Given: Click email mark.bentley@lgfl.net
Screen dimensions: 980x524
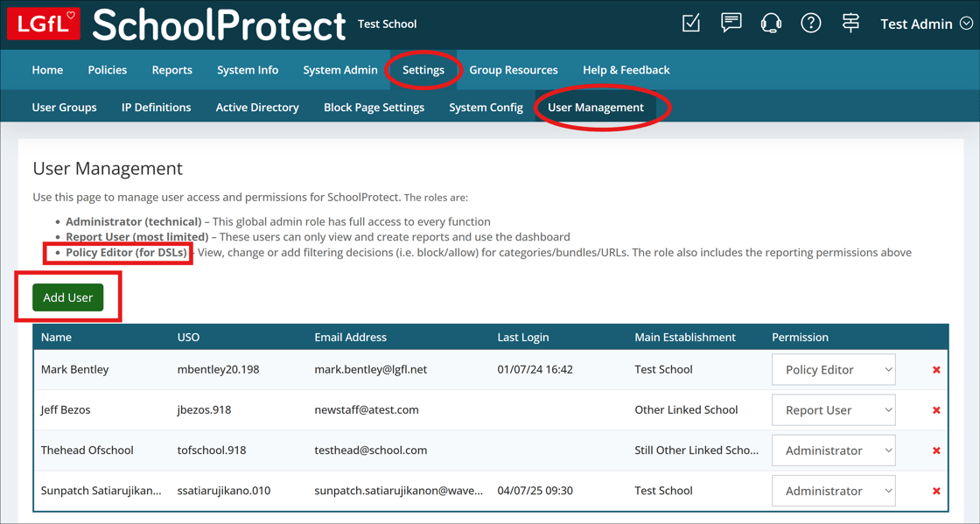Looking at the screenshot, I should pos(371,370).
